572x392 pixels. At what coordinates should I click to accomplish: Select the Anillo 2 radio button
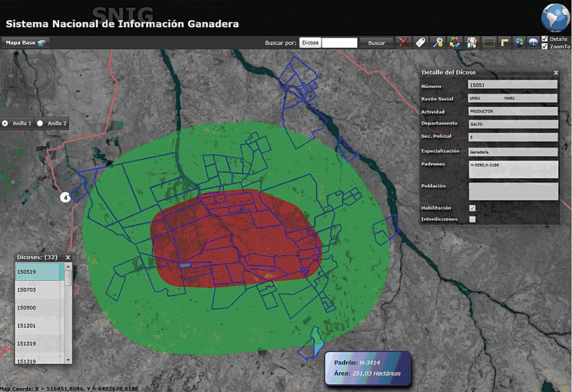(x=40, y=123)
